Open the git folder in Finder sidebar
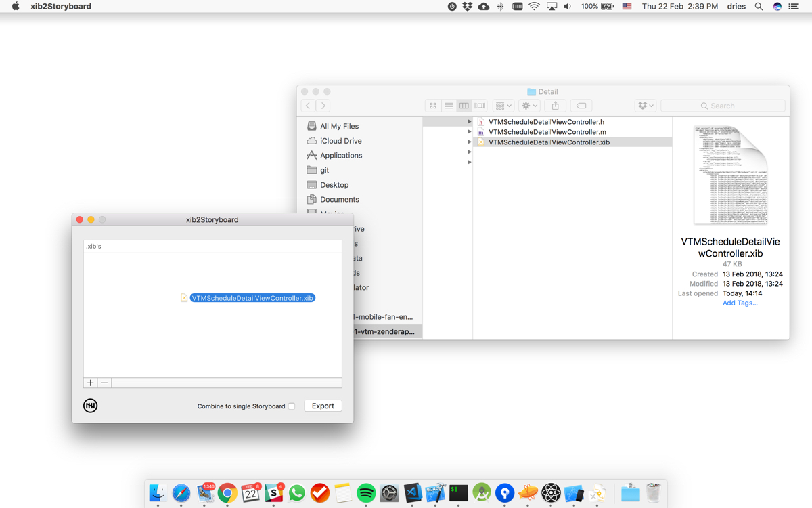This screenshot has width=812, height=508. coord(318,170)
